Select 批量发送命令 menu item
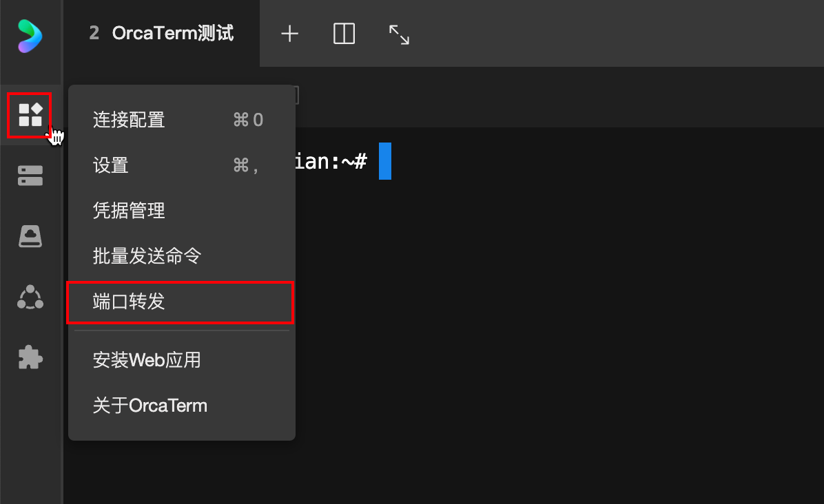824x504 pixels. click(x=147, y=256)
